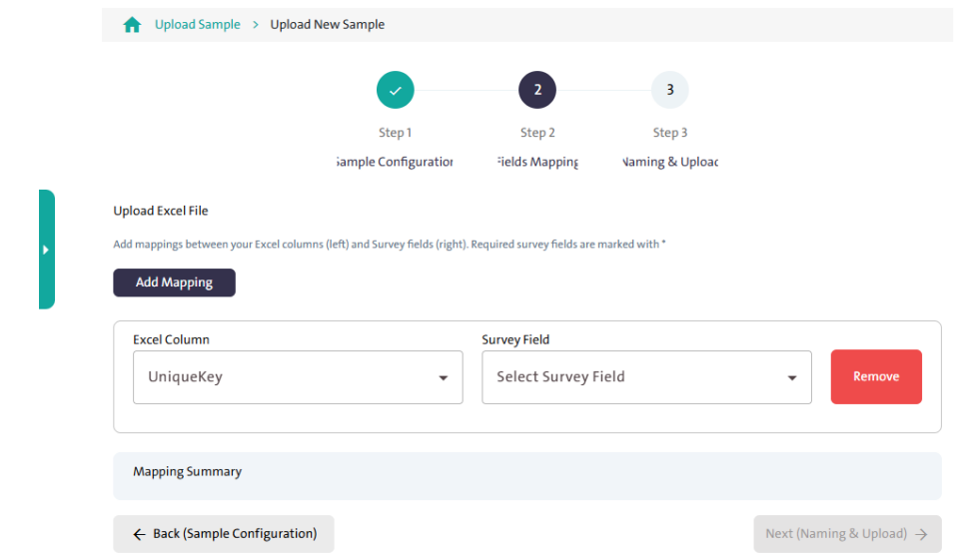This screenshot has height=560, width=961.
Task: Click the Step 1 completed checkmark circle
Action: tap(395, 90)
